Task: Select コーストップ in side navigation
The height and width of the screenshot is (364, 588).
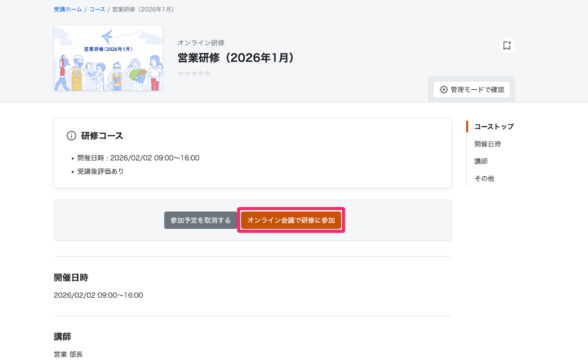Action: click(494, 127)
